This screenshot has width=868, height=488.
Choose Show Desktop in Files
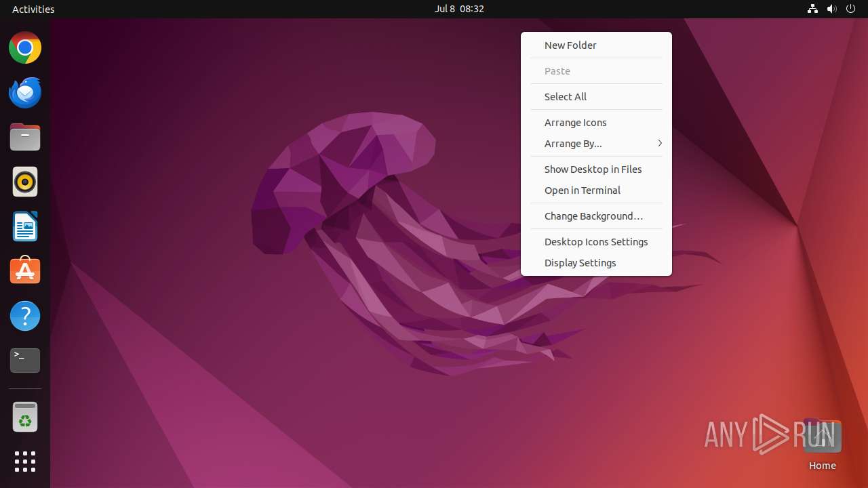click(x=596, y=169)
